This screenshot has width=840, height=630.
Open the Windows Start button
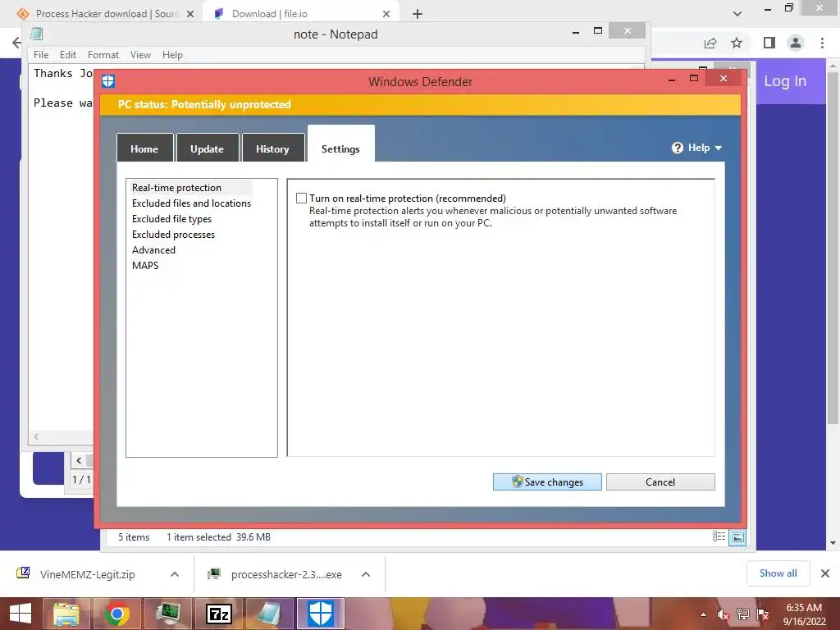pyautogui.click(x=21, y=614)
